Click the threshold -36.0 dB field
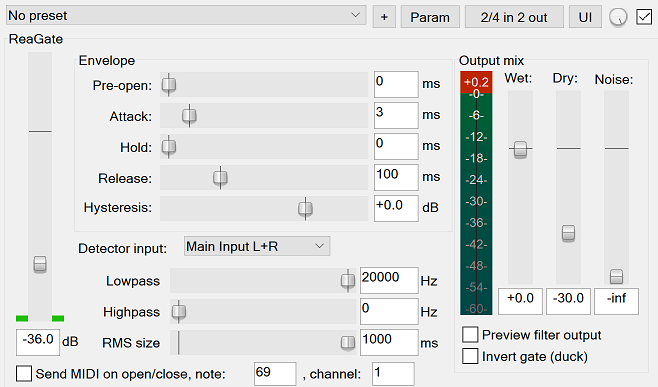The width and height of the screenshot is (658, 387). 37,342
